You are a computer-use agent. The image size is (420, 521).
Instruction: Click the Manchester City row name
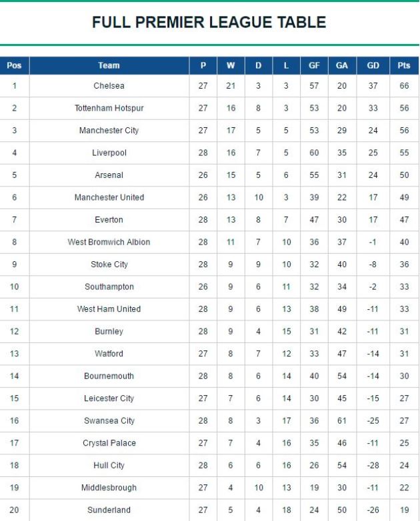(109, 131)
